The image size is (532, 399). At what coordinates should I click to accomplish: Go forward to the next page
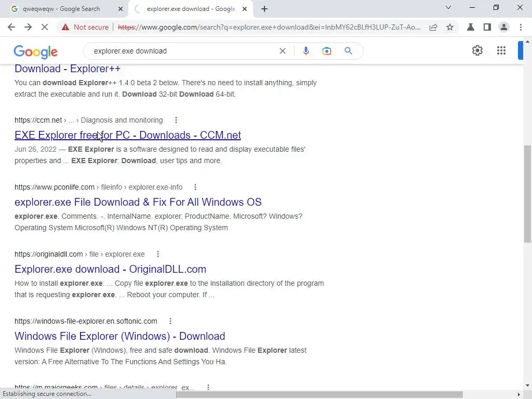28,27
